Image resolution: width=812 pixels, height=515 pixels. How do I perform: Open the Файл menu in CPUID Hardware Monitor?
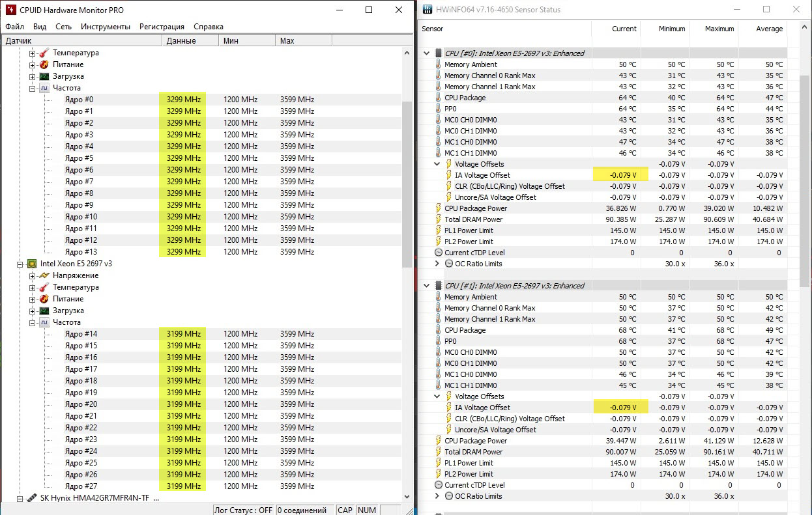(x=14, y=27)
